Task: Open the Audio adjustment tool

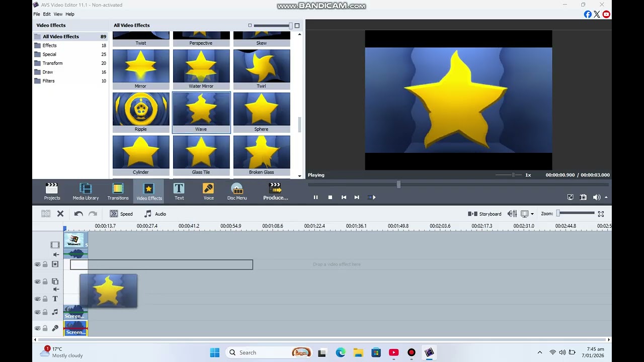Action: 155,214
